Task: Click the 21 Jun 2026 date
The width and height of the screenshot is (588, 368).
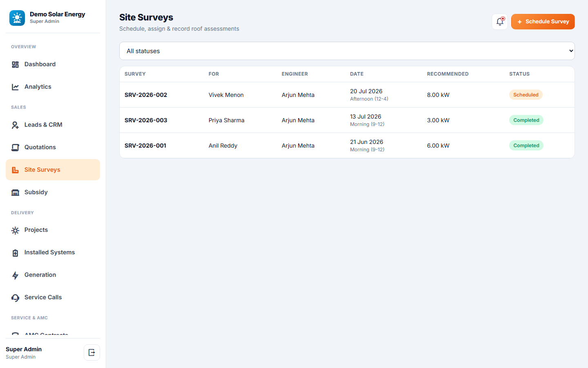Action: coord(367,142)
